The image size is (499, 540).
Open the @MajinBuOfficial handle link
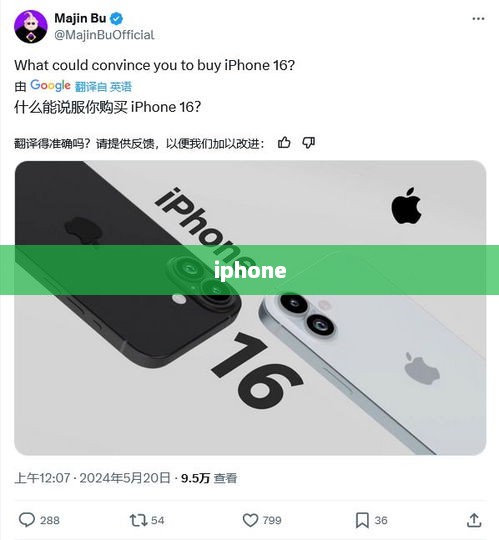(x=104, y=35)
